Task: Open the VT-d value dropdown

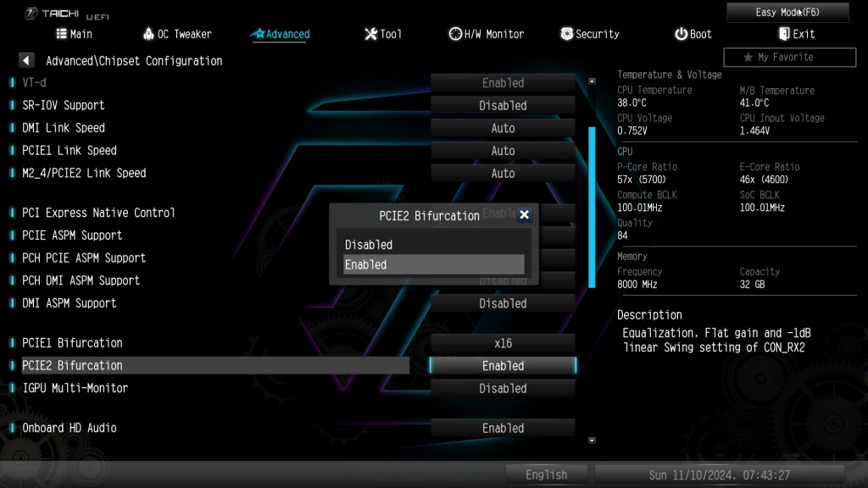Action: click(503, 83)
